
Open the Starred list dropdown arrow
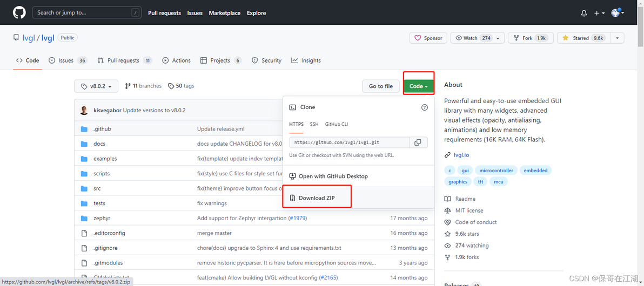(618, 38)
